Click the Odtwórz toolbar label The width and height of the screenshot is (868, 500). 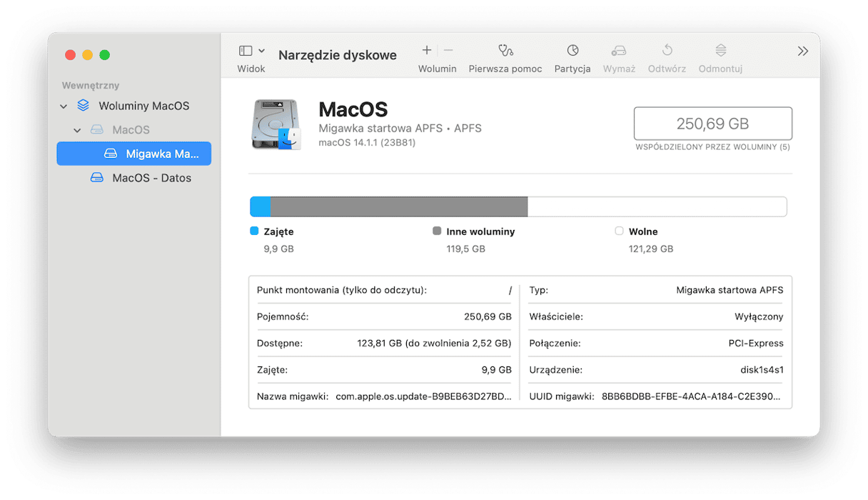(667, 69)
